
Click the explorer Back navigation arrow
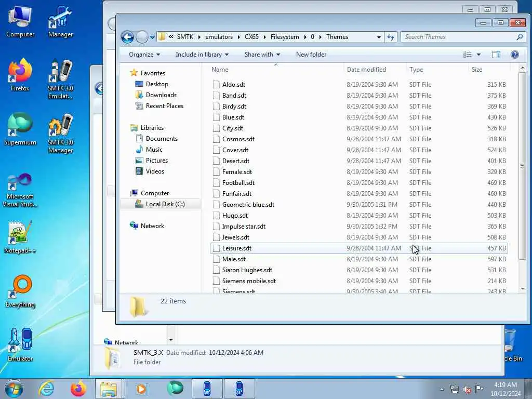coord(128,37)
